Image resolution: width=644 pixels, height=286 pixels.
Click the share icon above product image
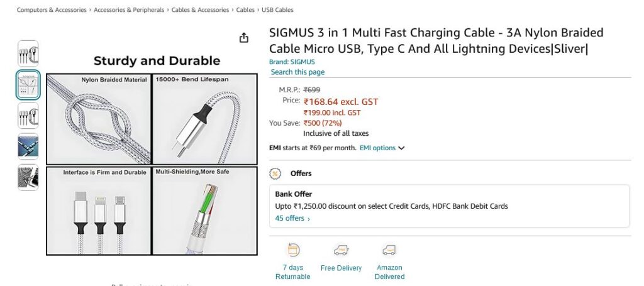click(244, 38)
